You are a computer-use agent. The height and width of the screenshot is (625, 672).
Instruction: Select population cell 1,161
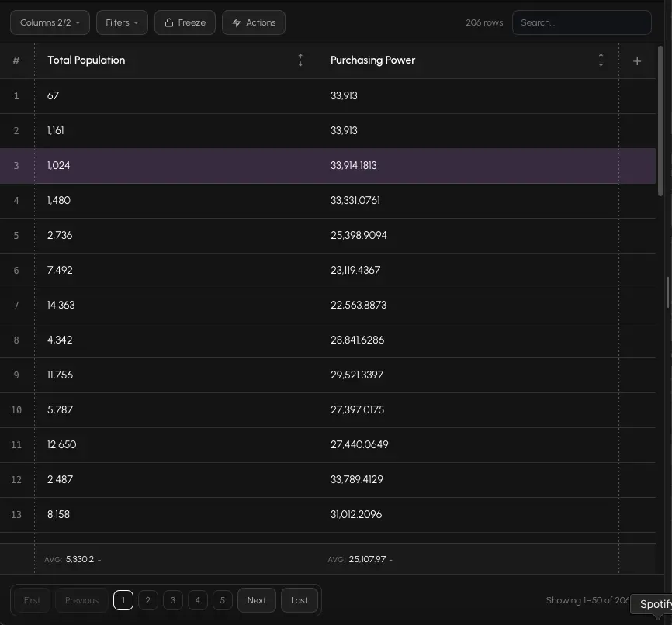(x=56, y=130)
